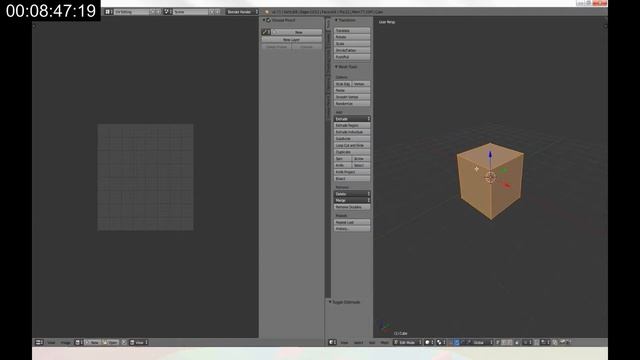
Task: Open the Add menu in 3D header
Action: pos(371,342)
